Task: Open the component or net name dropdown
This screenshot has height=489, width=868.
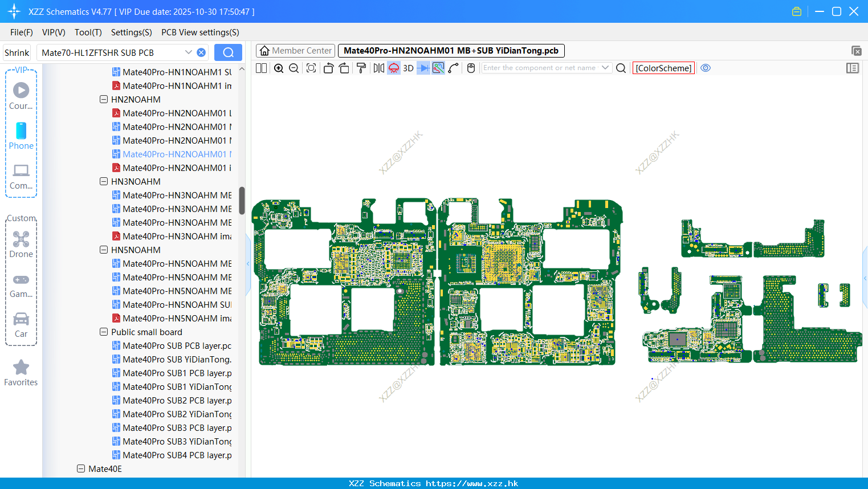Action: (x=605, y=68)
